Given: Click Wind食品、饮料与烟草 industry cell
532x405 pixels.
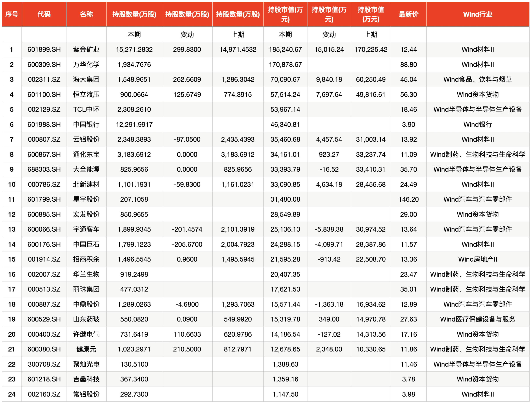Looking at the screenshot, I should coord(478,79).
